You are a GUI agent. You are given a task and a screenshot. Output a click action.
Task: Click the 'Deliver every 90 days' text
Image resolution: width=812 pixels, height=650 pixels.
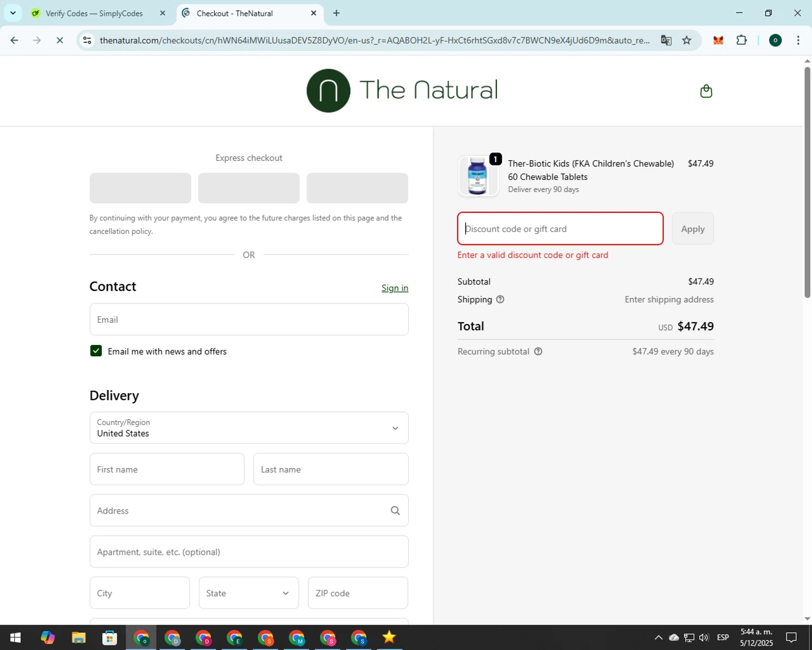[543, 190]
